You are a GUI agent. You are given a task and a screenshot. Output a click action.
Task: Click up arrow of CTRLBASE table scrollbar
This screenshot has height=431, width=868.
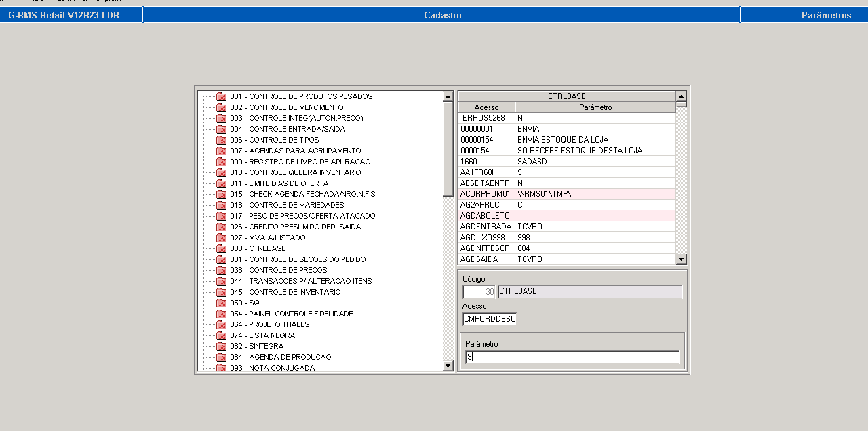point(682,96)
